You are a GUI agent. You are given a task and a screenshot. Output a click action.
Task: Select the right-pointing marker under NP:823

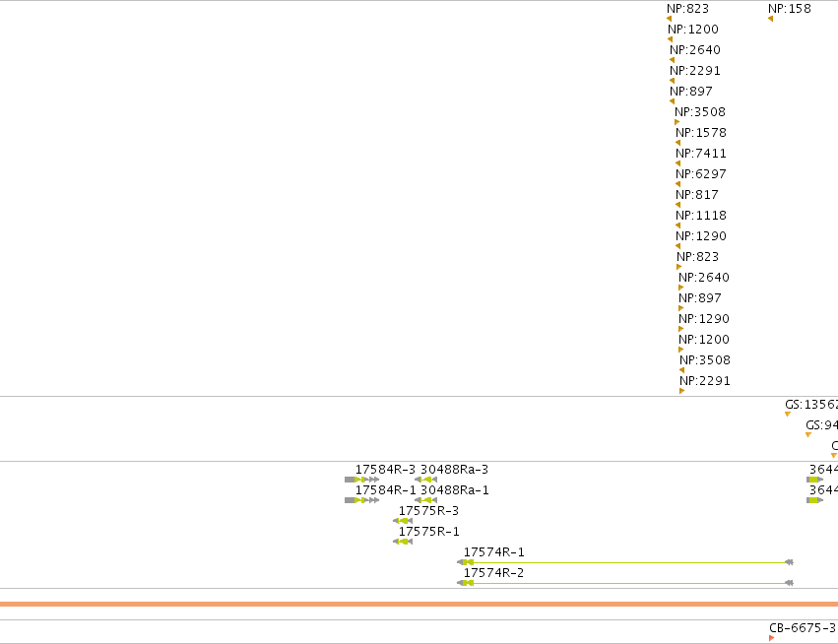coord(679,267)
